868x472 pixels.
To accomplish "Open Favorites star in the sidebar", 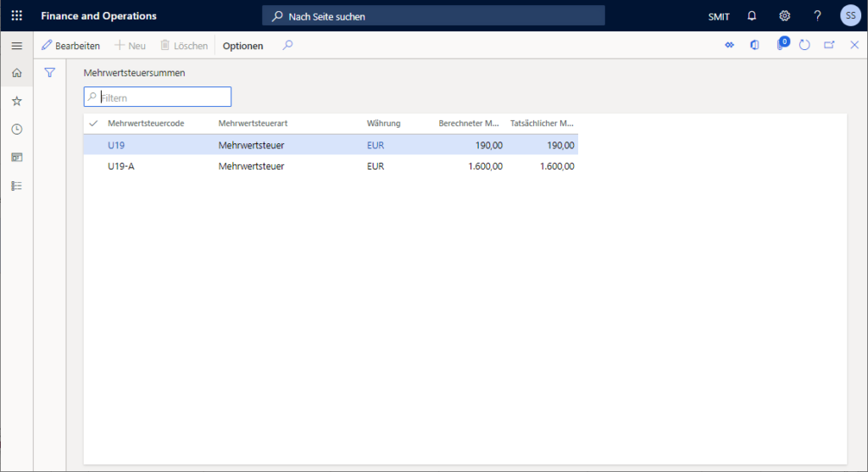I will [x=16, y=101].
